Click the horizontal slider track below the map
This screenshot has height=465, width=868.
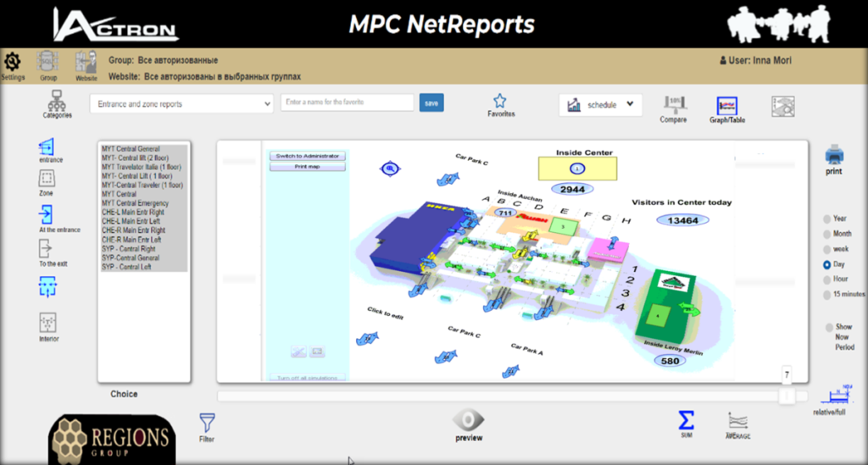point(512,396)
